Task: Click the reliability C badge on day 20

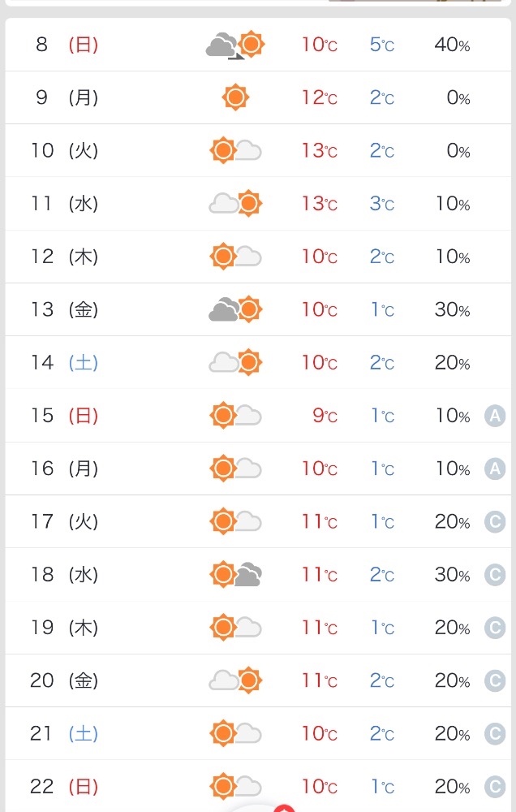Action: [x=495, y=681]
